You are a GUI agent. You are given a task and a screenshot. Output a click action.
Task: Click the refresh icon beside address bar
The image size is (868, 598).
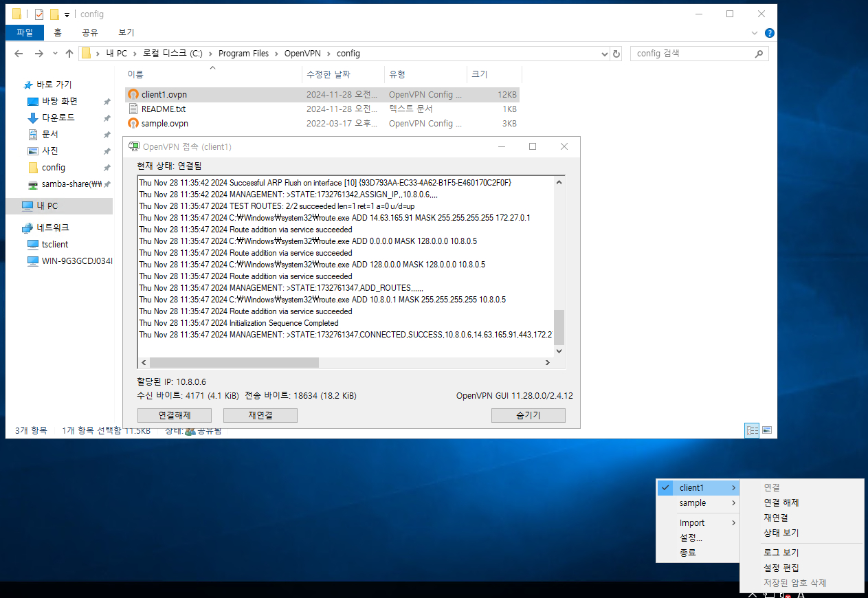(x=616, y=54)
